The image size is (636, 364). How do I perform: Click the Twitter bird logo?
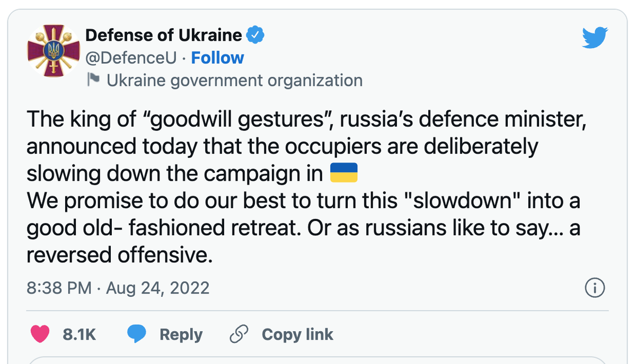click(x=594, y=38)
